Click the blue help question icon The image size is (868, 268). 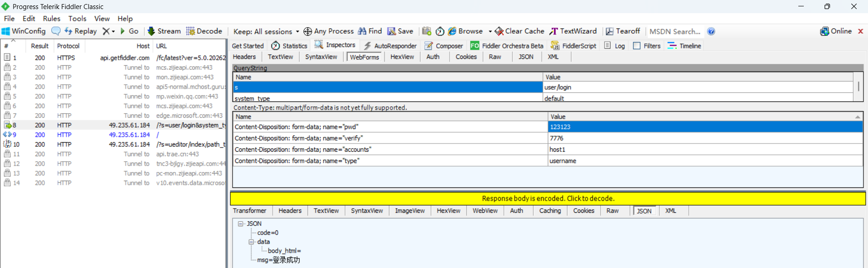[711, 31]
